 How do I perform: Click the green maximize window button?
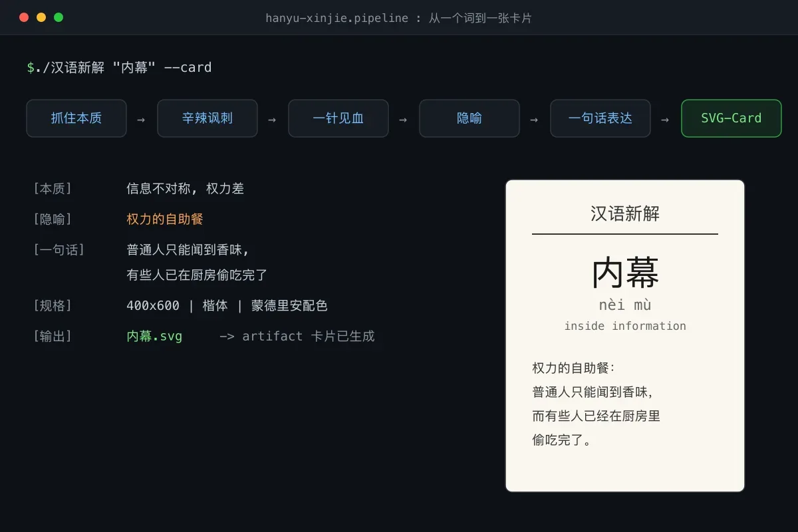tap(59, 17)
